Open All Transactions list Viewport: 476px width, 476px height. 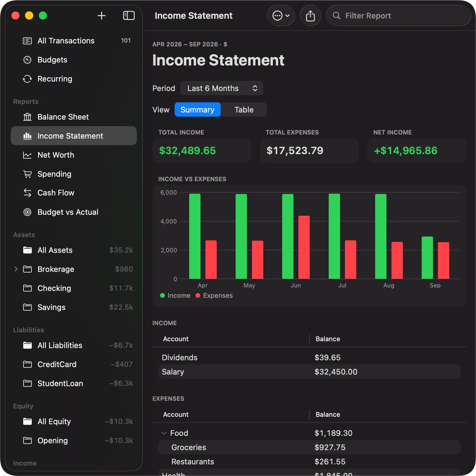pos(74,41)
